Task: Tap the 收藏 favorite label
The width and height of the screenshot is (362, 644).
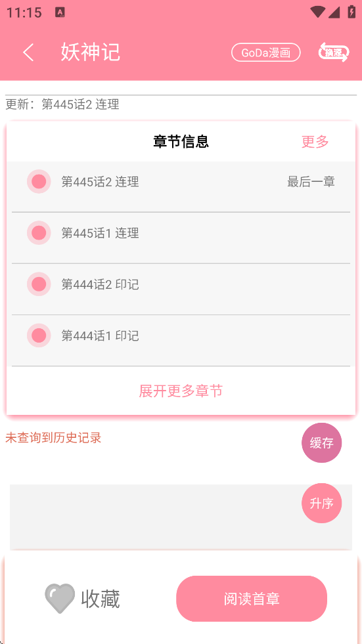Action: (101, 599)
